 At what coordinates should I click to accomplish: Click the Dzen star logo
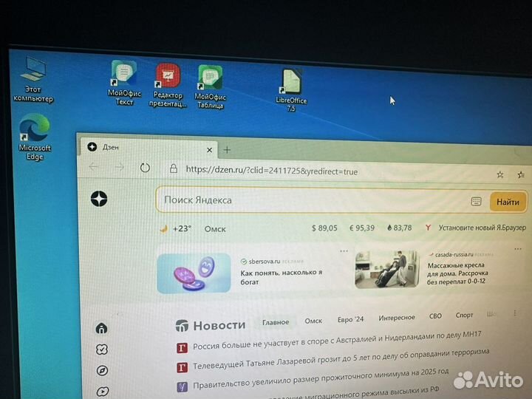click(99, 199)
